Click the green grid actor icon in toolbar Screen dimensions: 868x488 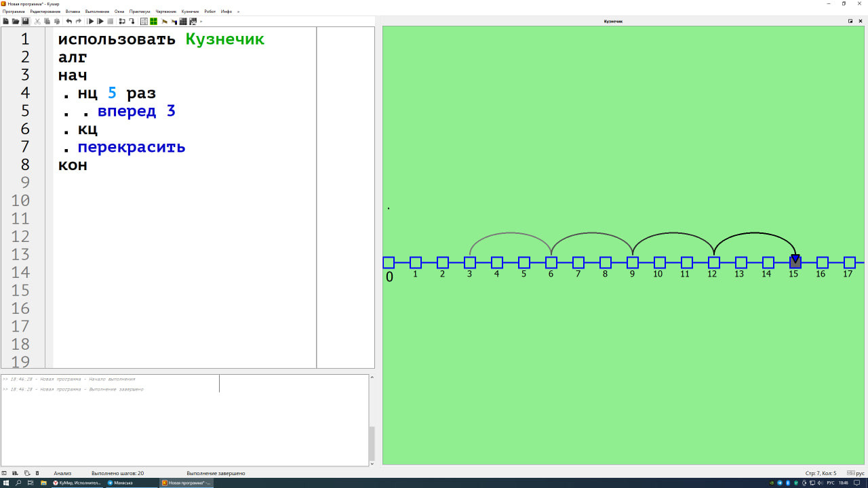154,22
